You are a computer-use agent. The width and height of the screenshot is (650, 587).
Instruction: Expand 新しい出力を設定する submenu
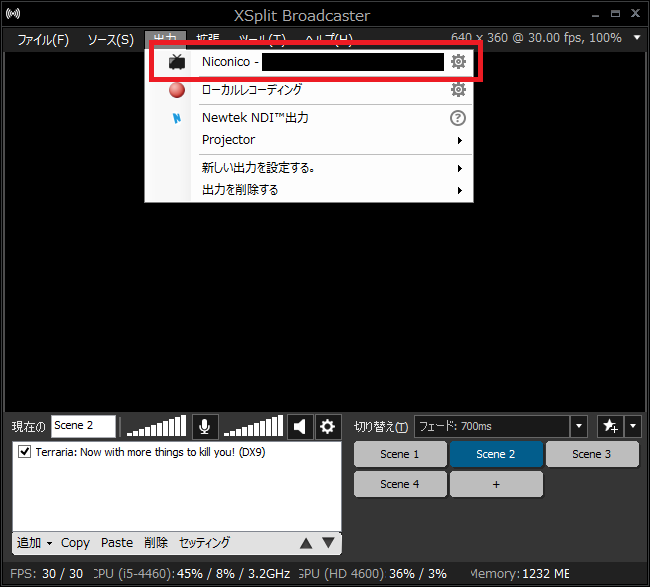click(x=460, y=168)
